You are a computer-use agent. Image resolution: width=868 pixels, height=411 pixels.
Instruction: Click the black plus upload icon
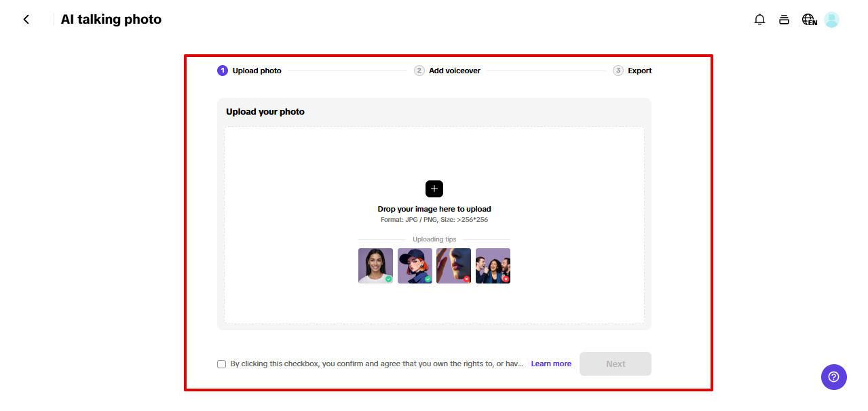tap(434, 189)
